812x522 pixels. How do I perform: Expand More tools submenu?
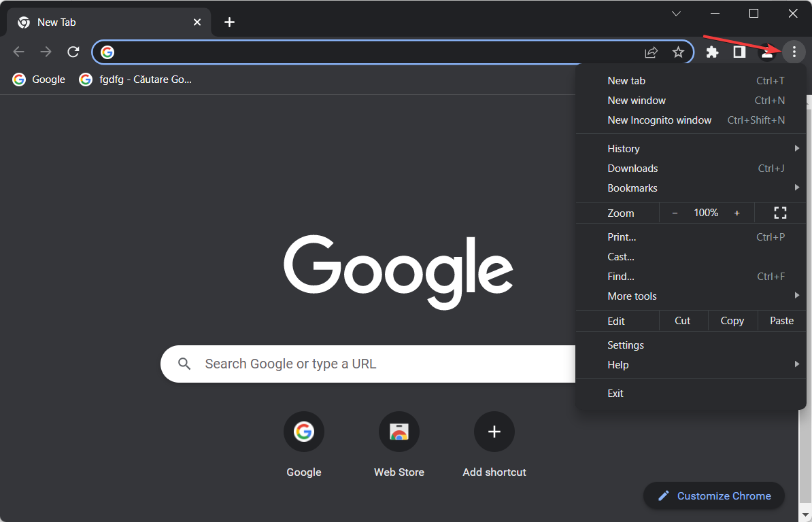coord(691,296)
